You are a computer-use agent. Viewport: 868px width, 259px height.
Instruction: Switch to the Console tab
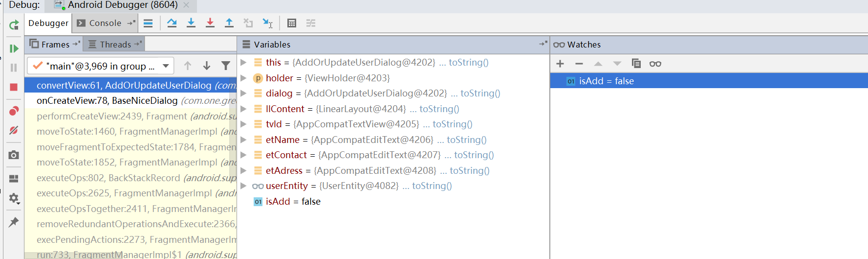(105, 23)
